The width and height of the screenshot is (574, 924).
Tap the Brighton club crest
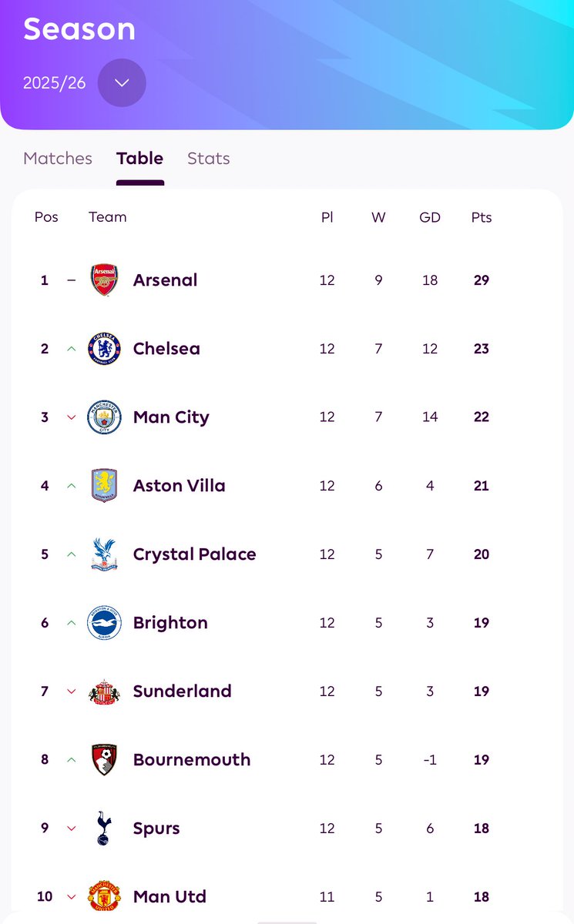tap(104, 623)
